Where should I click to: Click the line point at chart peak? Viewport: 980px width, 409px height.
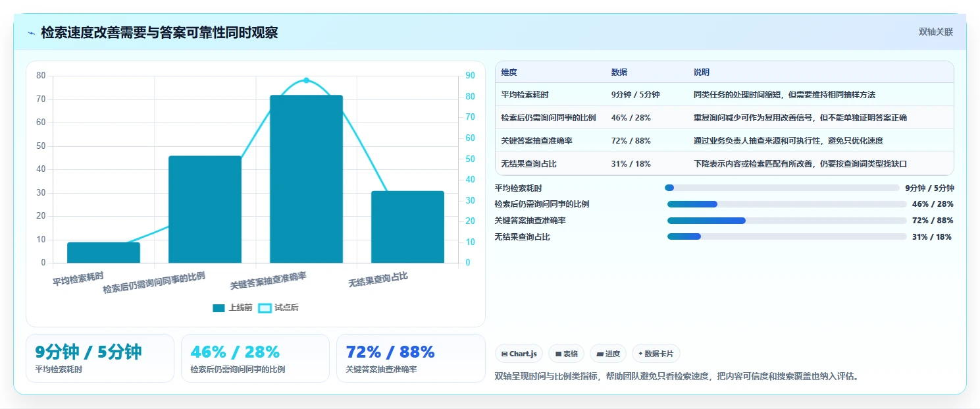tap(306, 80)
